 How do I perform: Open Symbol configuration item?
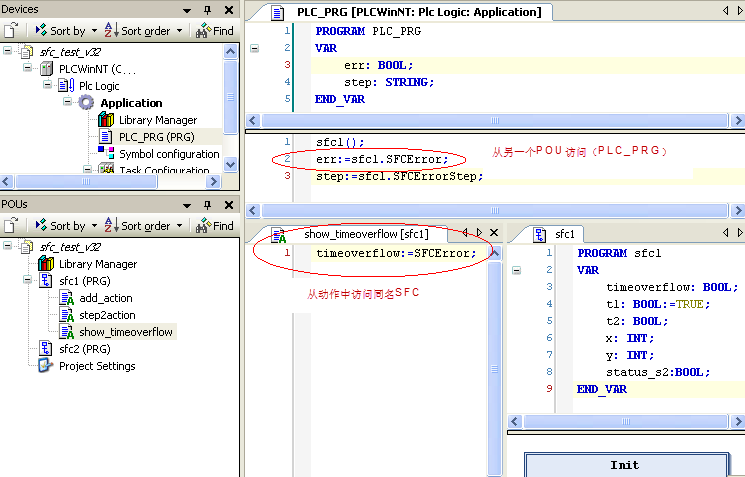point(169,154)
